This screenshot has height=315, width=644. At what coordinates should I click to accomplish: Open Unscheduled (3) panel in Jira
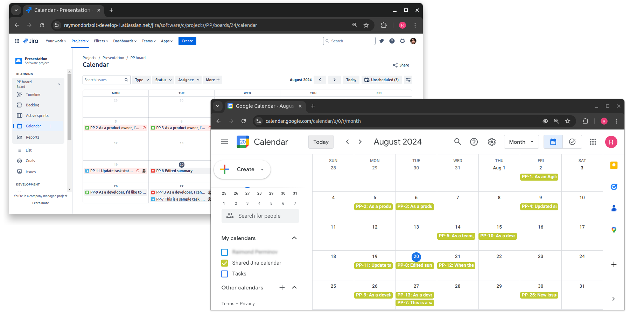click(381, 80)
